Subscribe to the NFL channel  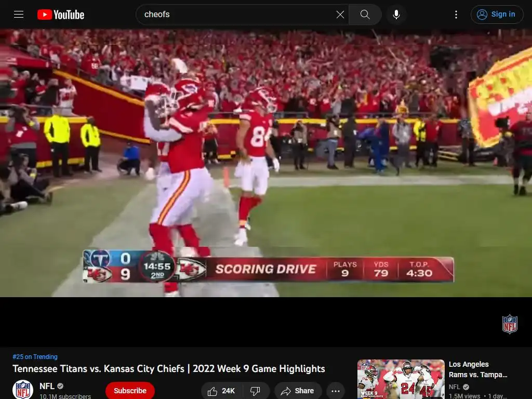pyautogui.click(x=130, y=391)
